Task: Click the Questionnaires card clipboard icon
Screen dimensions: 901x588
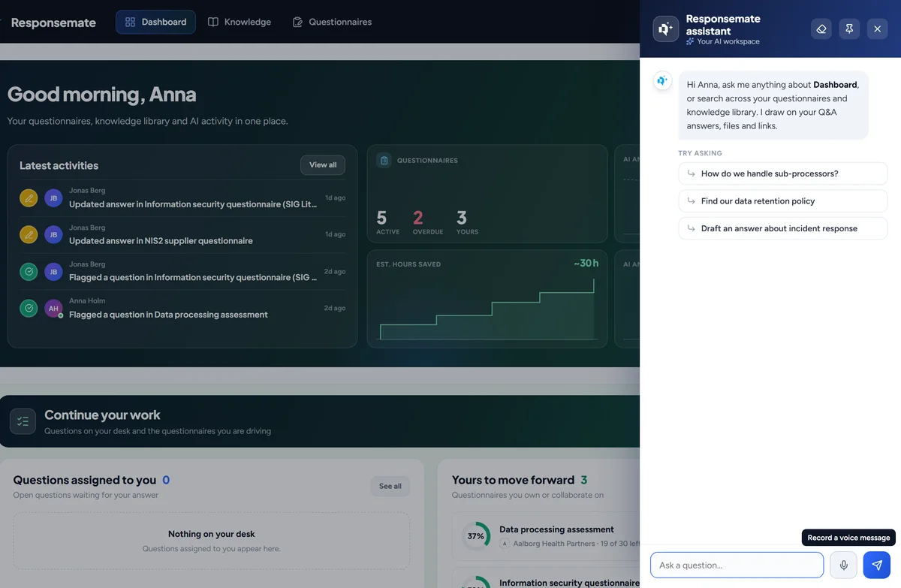Action: (x=384, y=160)
